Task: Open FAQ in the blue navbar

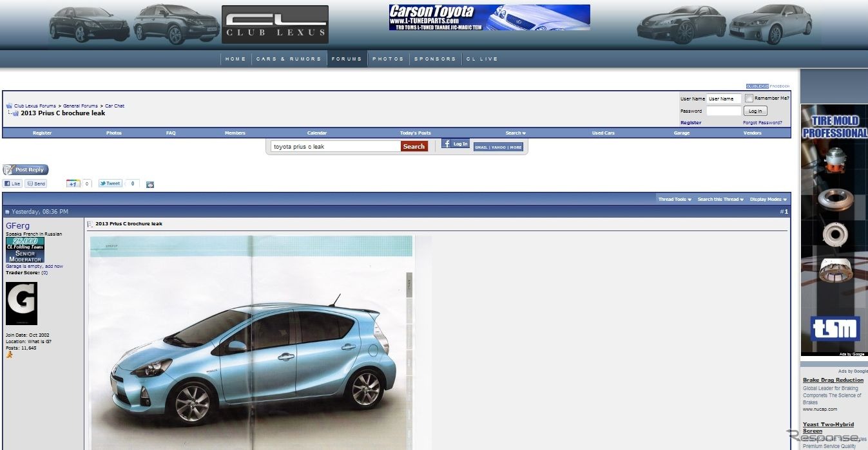Action: 171,133
